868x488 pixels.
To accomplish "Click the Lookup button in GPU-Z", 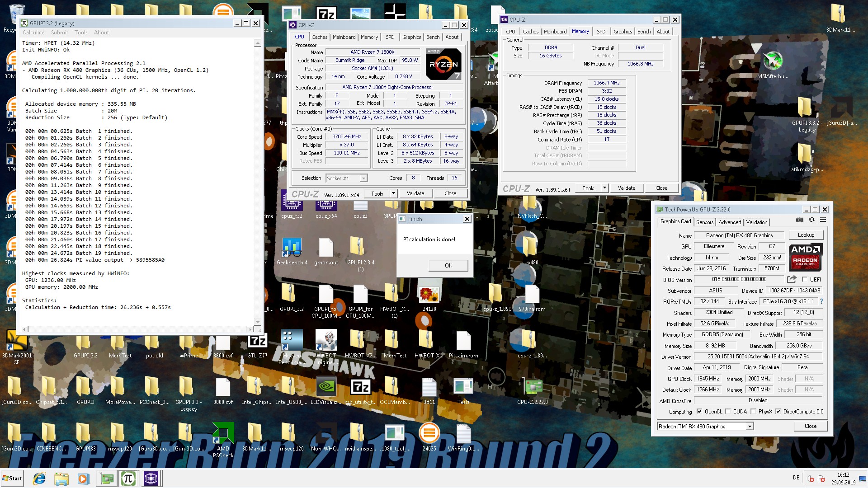I will tap(806, 235).
